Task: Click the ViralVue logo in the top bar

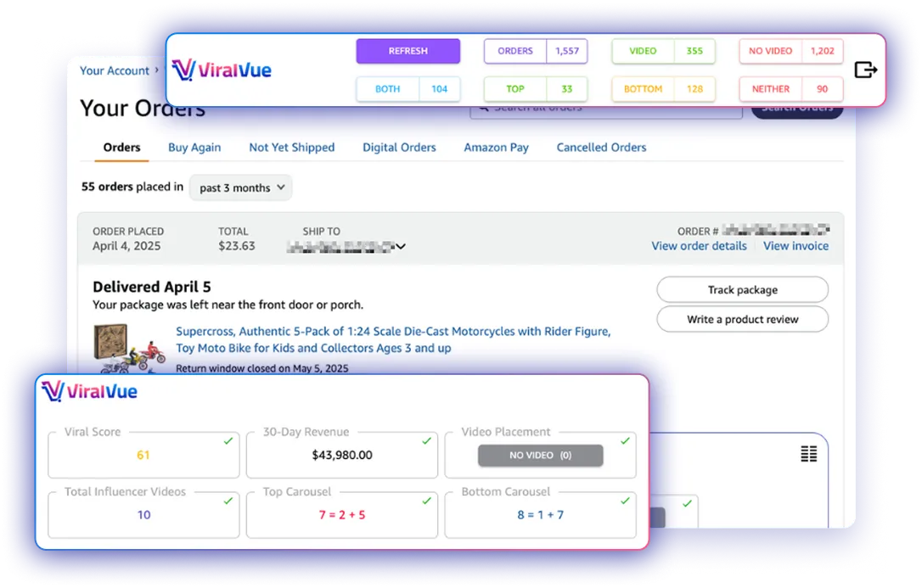Action: tap(222, 70)
